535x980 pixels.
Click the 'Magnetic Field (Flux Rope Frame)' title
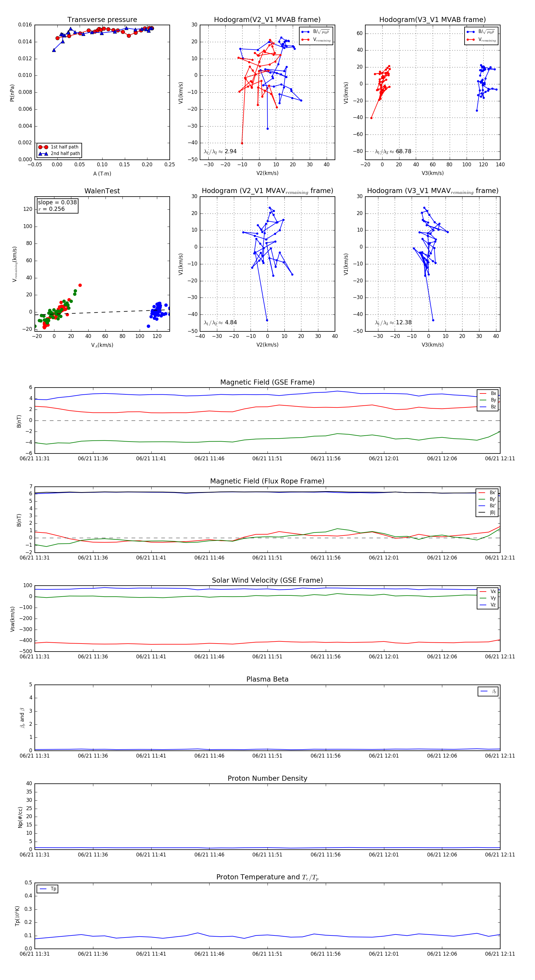267,481
